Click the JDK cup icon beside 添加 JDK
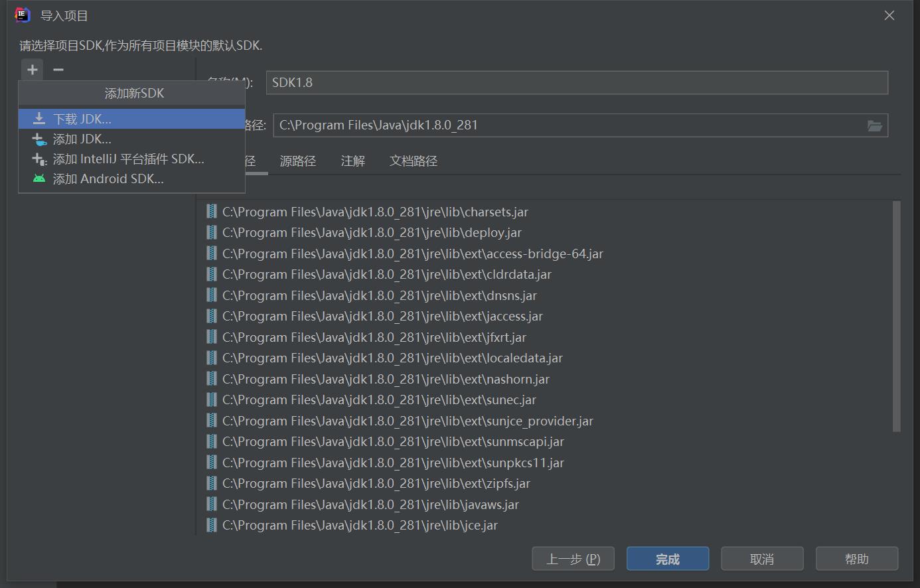Image resolution: width=920 pixels, height=588 pixels. point(39,139)
